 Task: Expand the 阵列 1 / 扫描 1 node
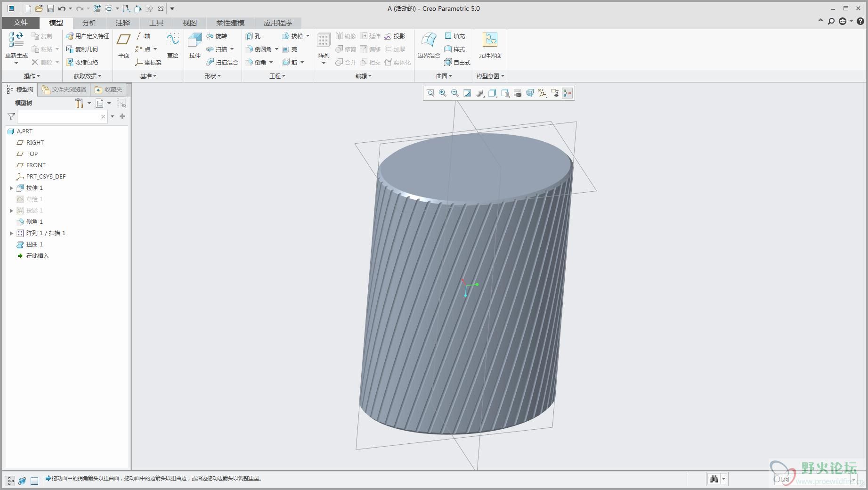click(x=11, y=233)
